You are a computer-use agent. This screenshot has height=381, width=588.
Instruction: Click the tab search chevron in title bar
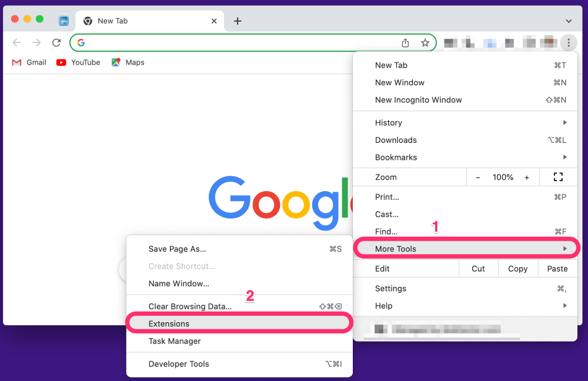coord(569,21)
